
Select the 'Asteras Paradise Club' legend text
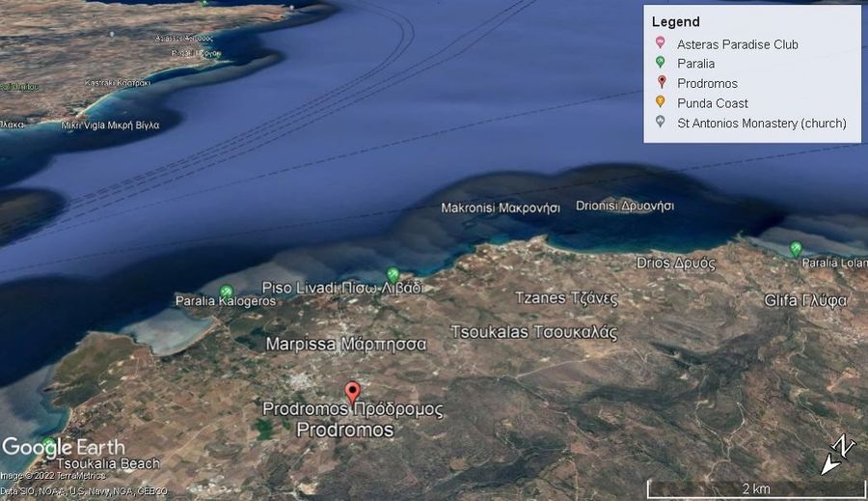(737, 44)
